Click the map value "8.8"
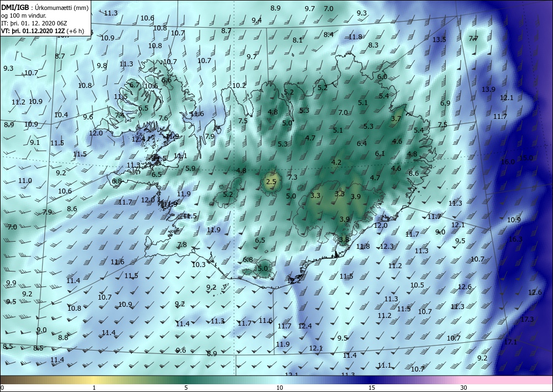This screenshot has width=553, height=392. click(63, 337)
